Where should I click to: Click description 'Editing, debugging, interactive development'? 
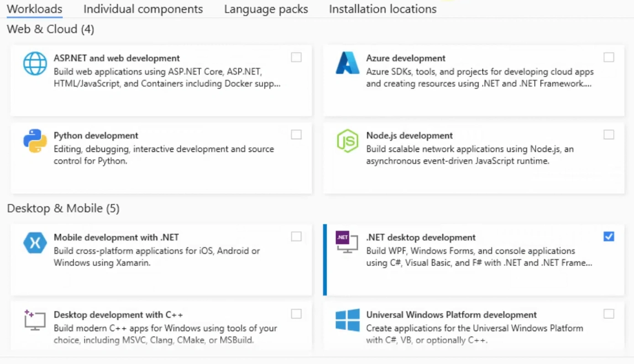(164, 155)
